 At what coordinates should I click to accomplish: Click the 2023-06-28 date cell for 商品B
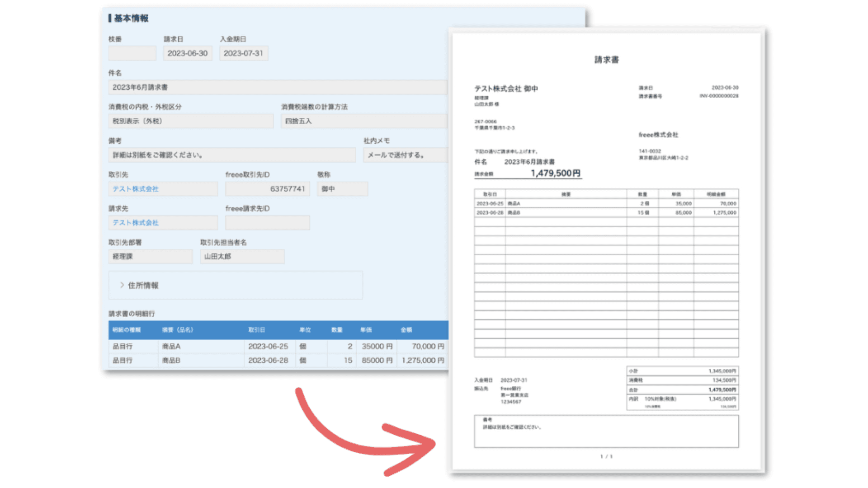[269, 361]
